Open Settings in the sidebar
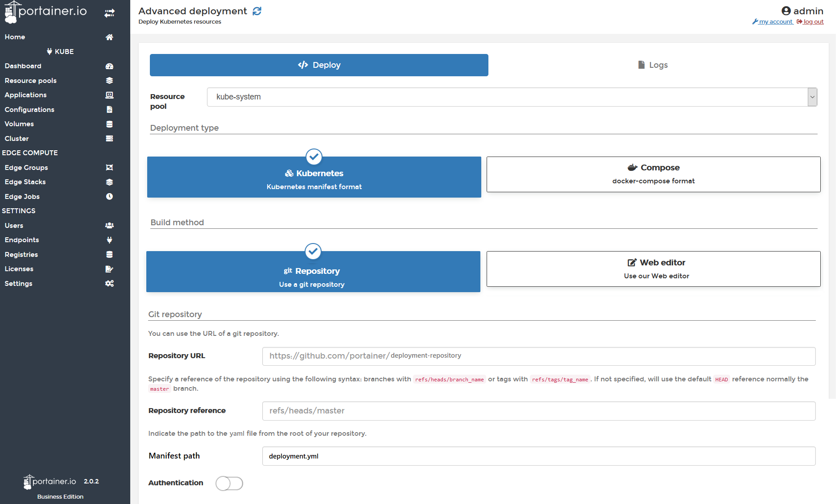This screenshot has width=839, height=504. pos(18,284)
